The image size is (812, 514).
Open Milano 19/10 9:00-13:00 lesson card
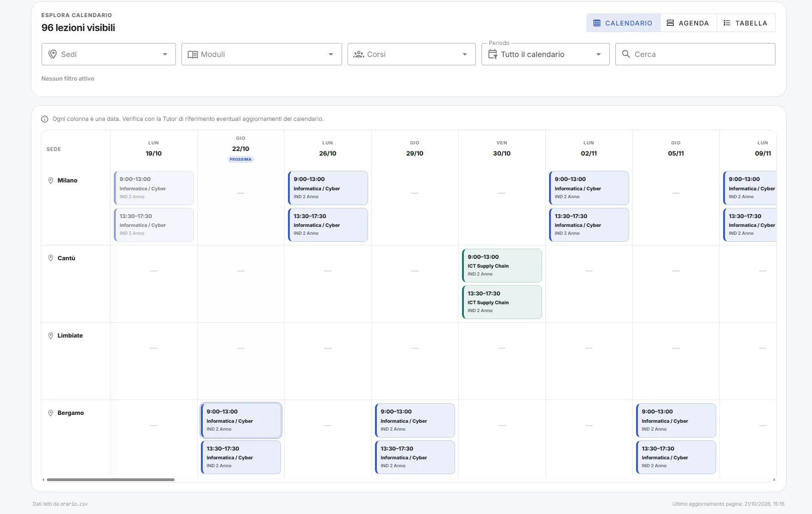coord(154,188)
